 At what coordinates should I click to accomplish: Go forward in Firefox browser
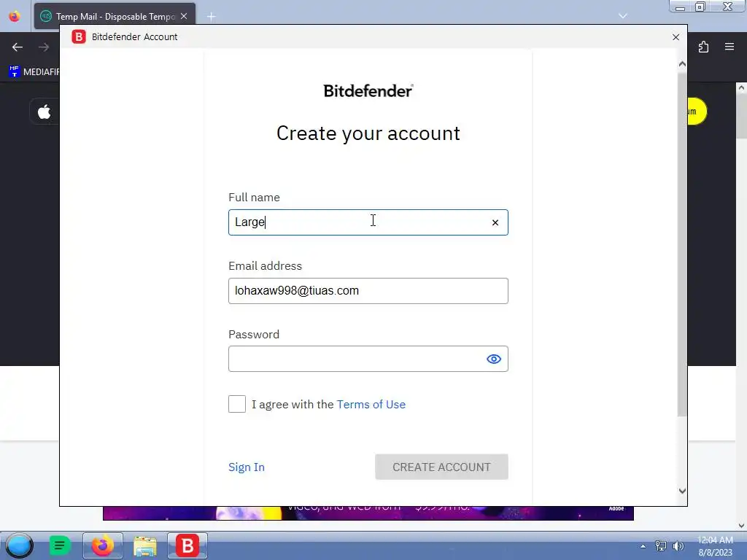(44, 47)
